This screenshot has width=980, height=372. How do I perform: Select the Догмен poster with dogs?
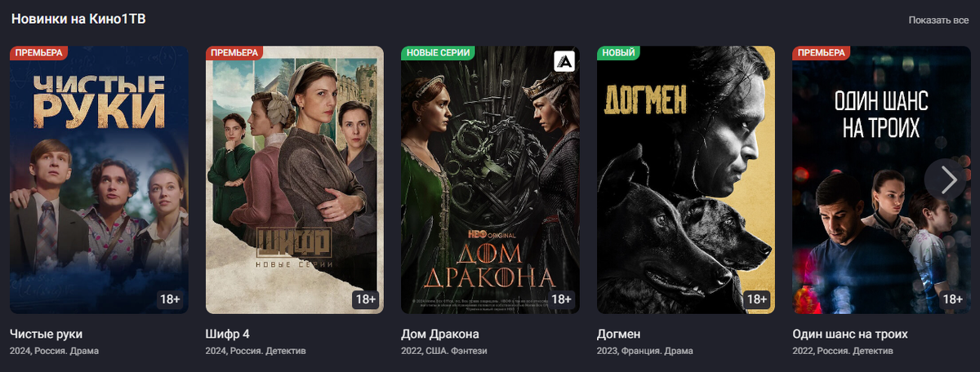687,179
